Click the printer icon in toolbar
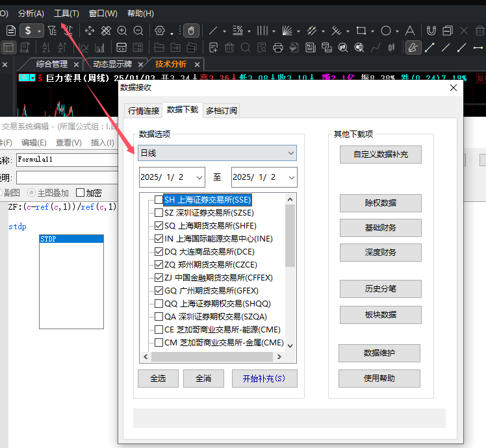The height and width of the screenshot is (448, 486). pos(278,47)
